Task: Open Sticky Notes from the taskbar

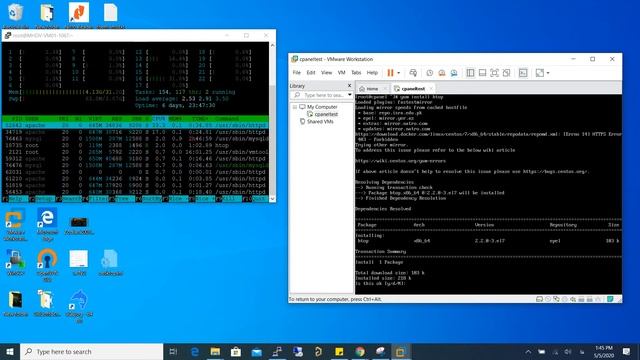Action: 339,351
